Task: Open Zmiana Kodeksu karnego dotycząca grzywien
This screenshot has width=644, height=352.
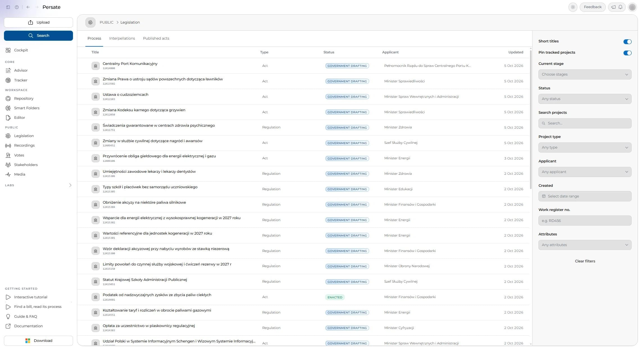Action: (x=144, y=110)
